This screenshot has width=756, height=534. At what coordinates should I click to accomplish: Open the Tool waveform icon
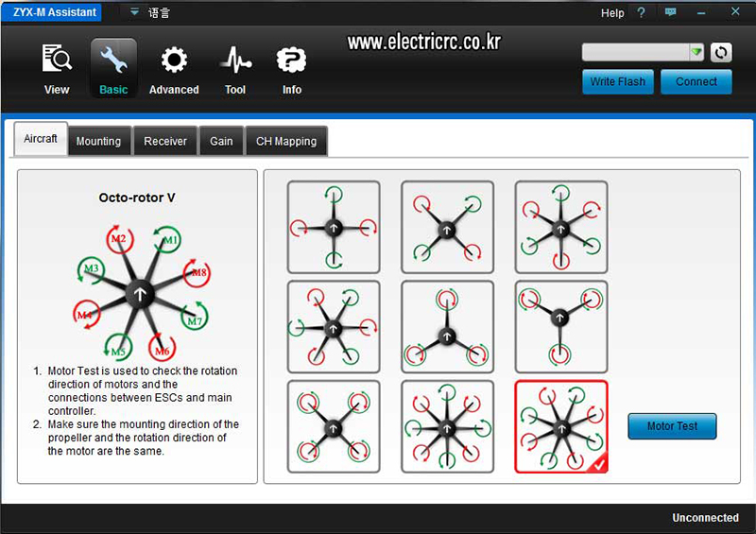click(235, 60)
